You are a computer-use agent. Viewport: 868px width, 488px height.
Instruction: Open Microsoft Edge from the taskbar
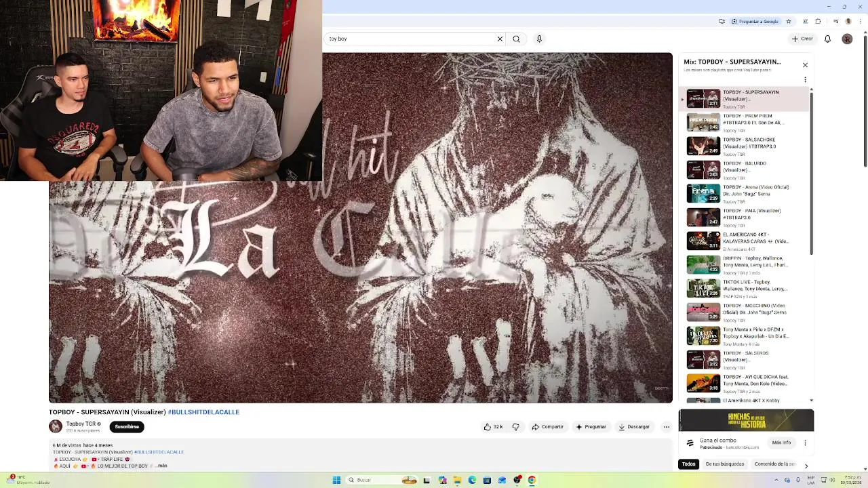[472, 480]
